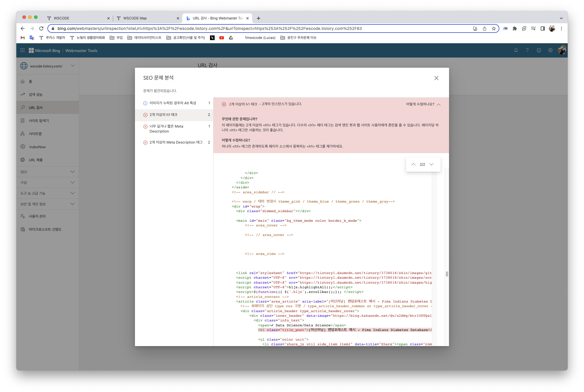Bookmark page with star icon
Image resolution: width=584 pixels, height=392 pixels.
click(x=494, y=28)
